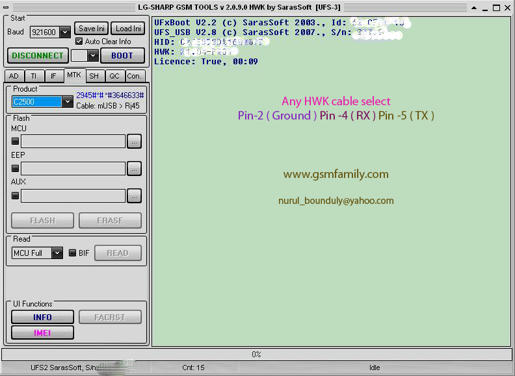Switch to the AD tab
Viewport: 515px width, 376px height.
click(x=14, y=76)
